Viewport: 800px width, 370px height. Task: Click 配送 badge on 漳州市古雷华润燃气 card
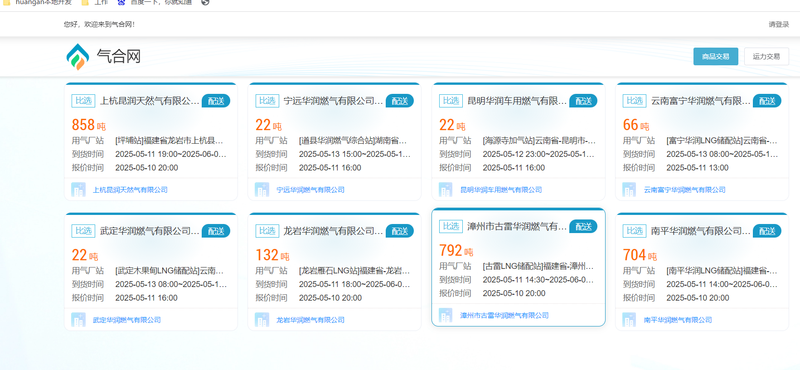tap(583, 226)
